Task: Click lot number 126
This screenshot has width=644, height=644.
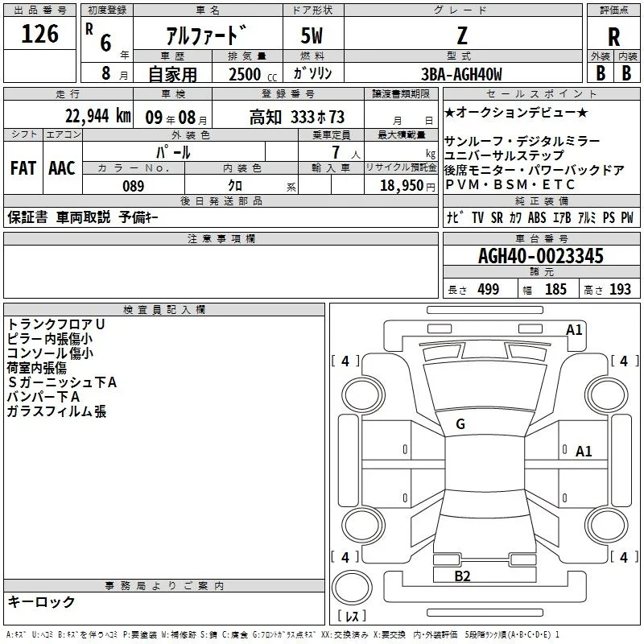Action: coord(39,34)
